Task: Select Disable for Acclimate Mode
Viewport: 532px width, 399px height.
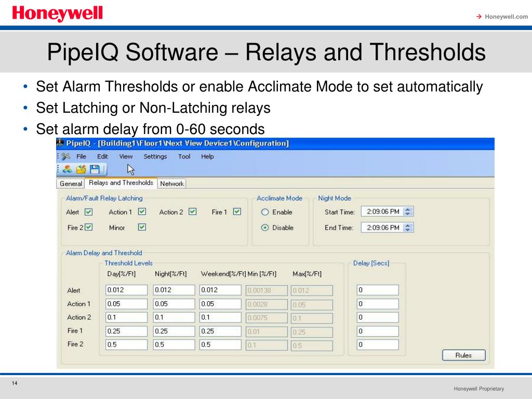Action: [265, 228]
